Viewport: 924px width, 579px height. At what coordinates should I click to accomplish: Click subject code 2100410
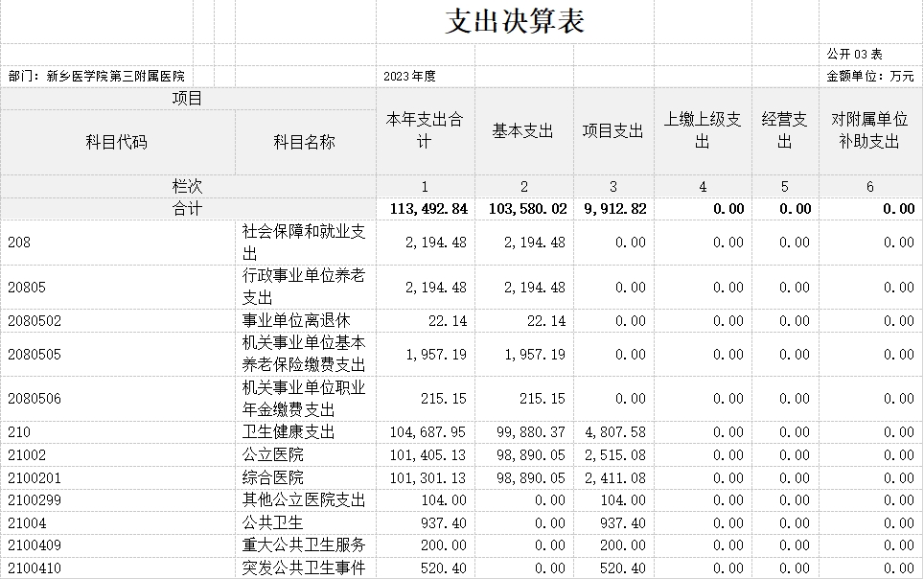tap(35, 568)
